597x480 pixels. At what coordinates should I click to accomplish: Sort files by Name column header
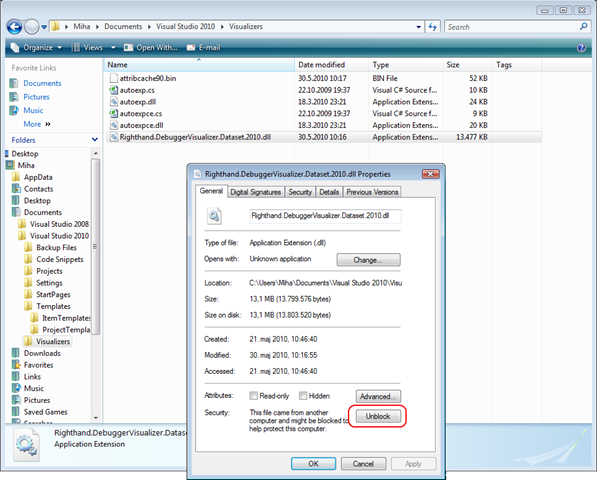(x=199, y=65)
